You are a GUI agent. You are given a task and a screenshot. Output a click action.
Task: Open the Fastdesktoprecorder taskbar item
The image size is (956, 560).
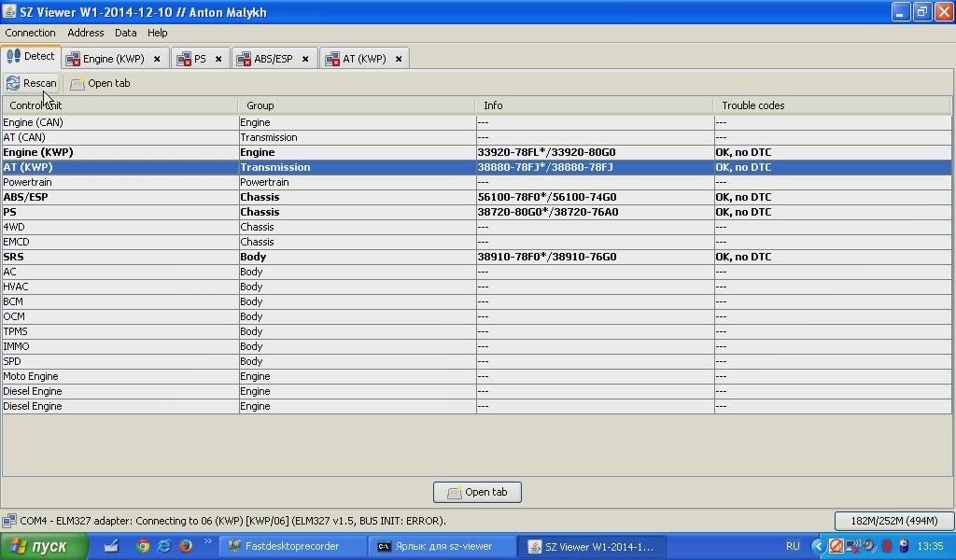click(x=291, y=546)
